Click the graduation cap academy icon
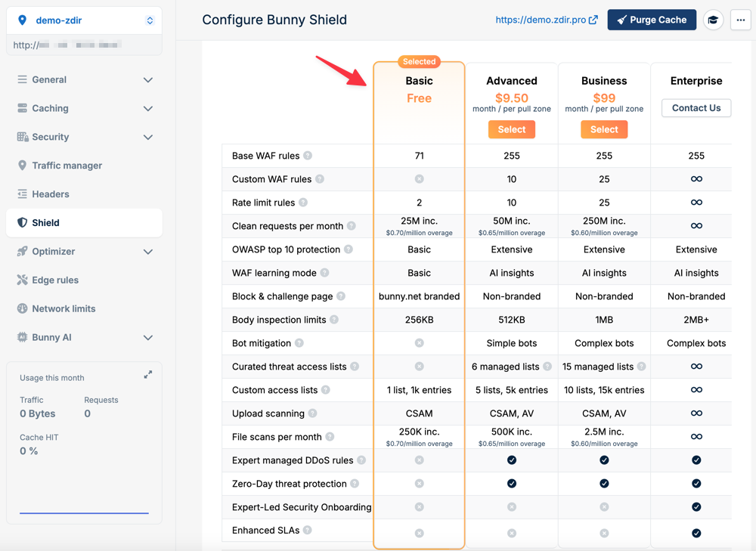 pos(713,20)
